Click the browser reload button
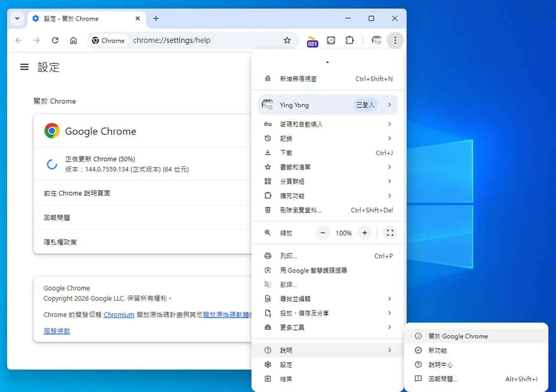 pyautogui.click(x=55, y=40)
